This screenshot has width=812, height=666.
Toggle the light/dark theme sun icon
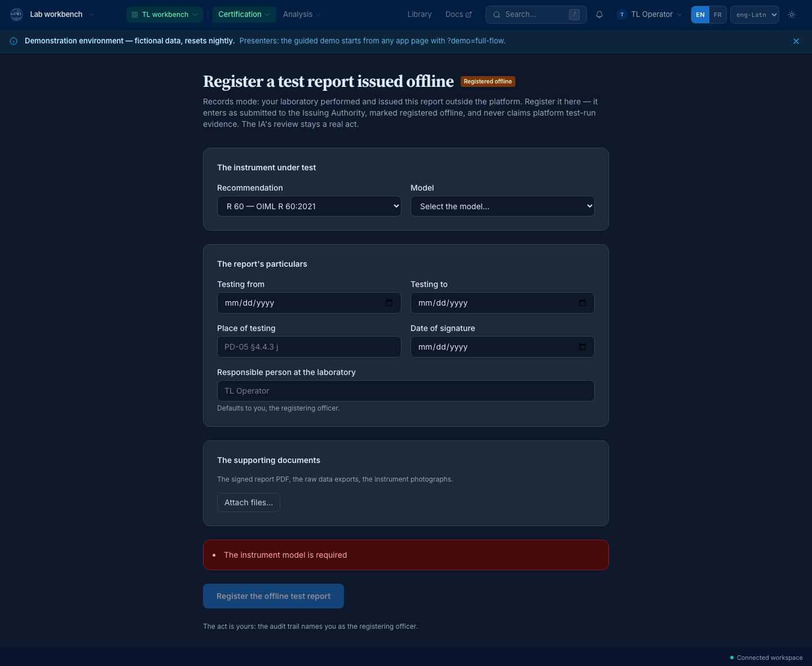(x=792, y=15)
